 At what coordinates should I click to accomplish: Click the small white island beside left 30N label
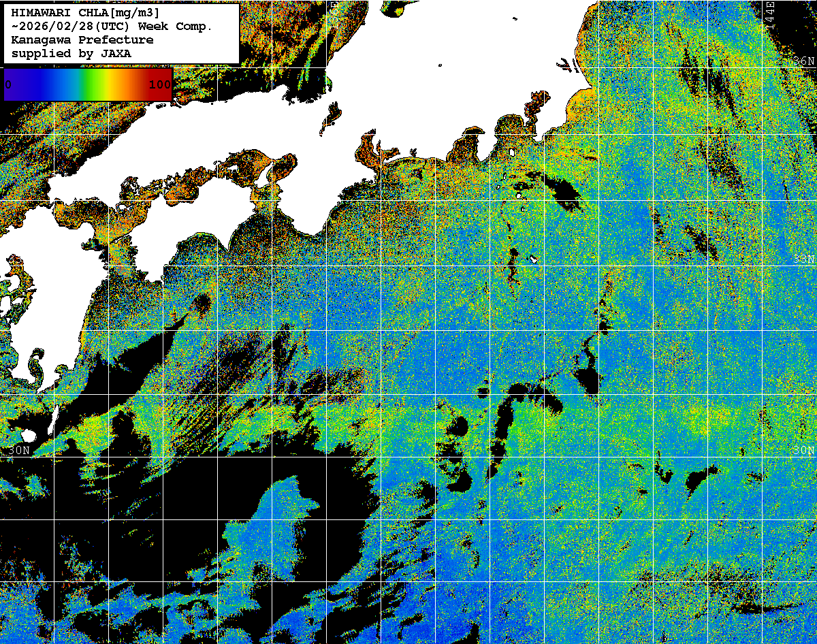(x=29, y=434)
